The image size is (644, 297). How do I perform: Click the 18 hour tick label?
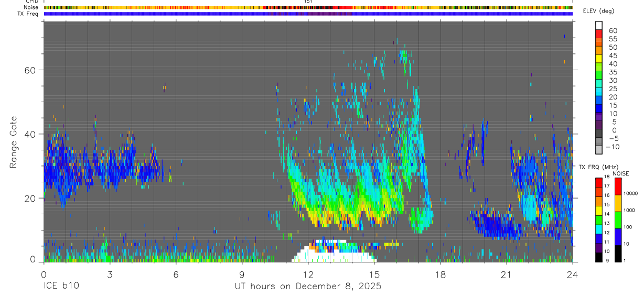click(441, 273)
